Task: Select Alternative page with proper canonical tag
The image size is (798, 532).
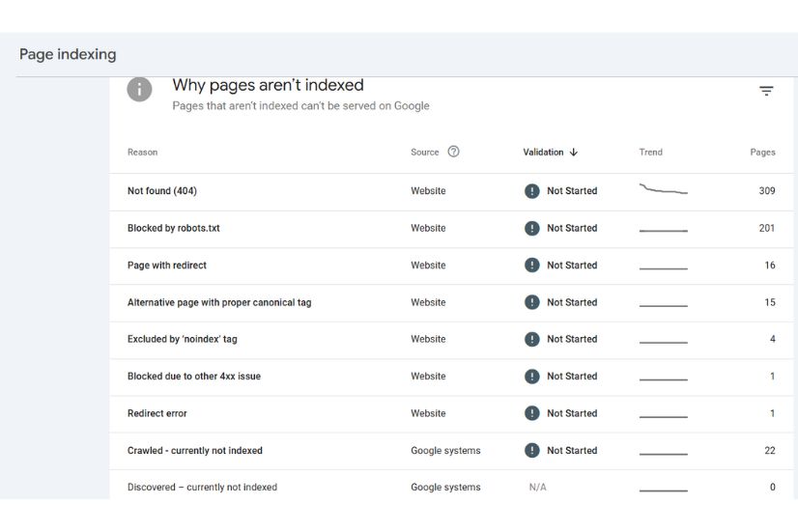Action: tap(219, 302)
